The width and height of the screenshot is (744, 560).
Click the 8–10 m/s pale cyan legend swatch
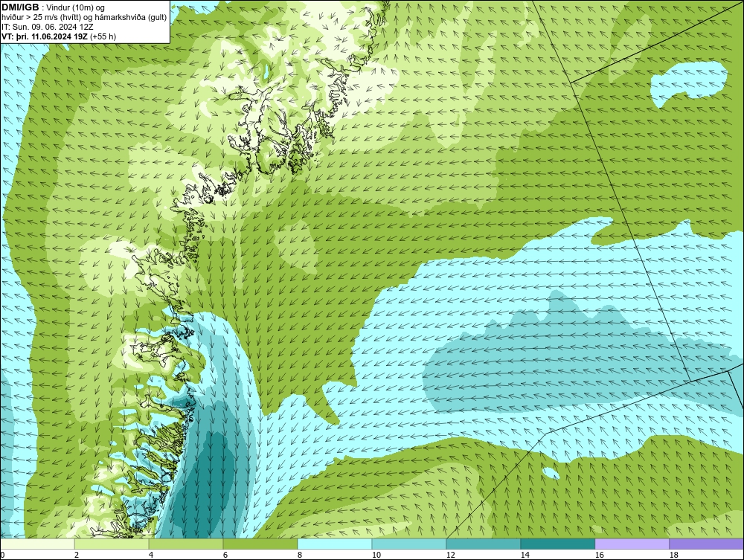335,544
